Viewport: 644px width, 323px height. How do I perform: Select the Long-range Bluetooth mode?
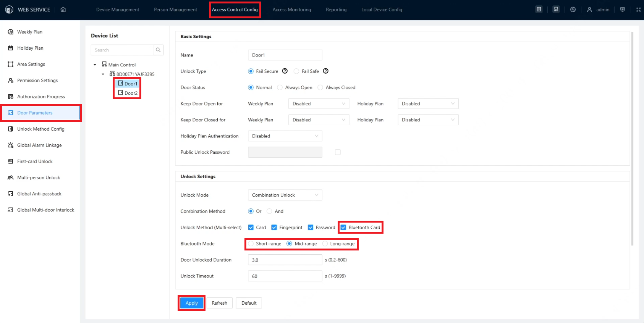[x=325, y=244]
